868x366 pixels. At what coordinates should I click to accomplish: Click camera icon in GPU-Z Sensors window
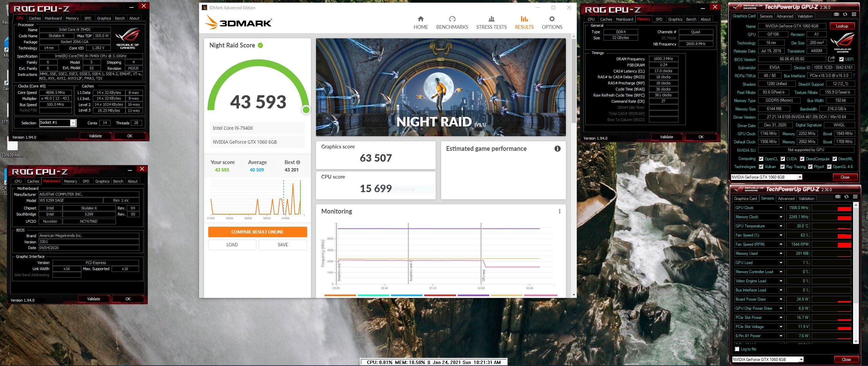838,197
